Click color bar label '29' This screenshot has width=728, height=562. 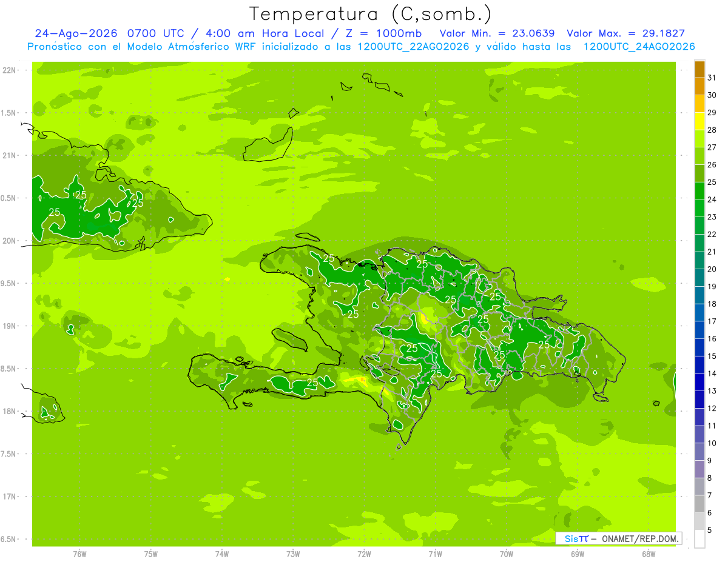tap(712, 113)
